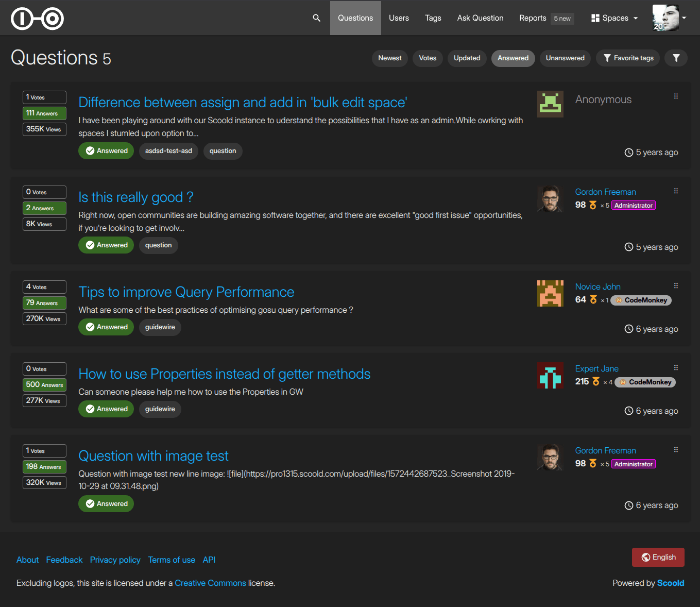Open 'Tips to improve Query Performance' question
This screenshot has height=607, width=700.
point(186,292)
